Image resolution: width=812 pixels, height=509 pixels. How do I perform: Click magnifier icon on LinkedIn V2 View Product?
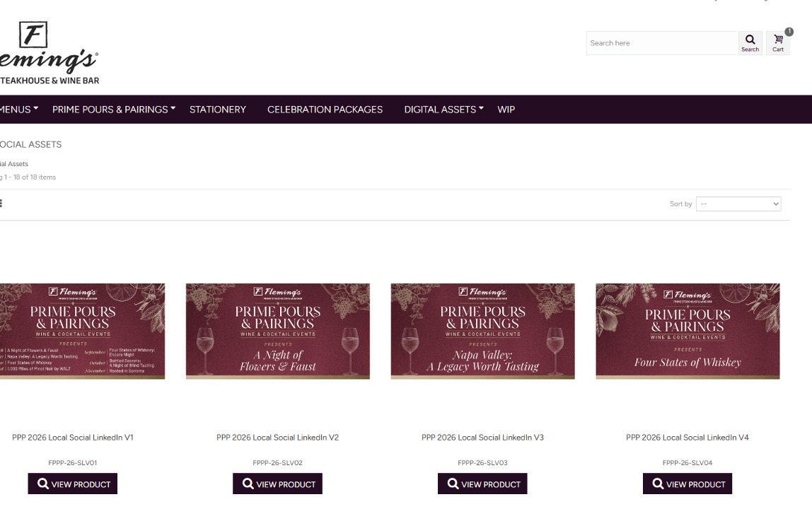point(248,484)
